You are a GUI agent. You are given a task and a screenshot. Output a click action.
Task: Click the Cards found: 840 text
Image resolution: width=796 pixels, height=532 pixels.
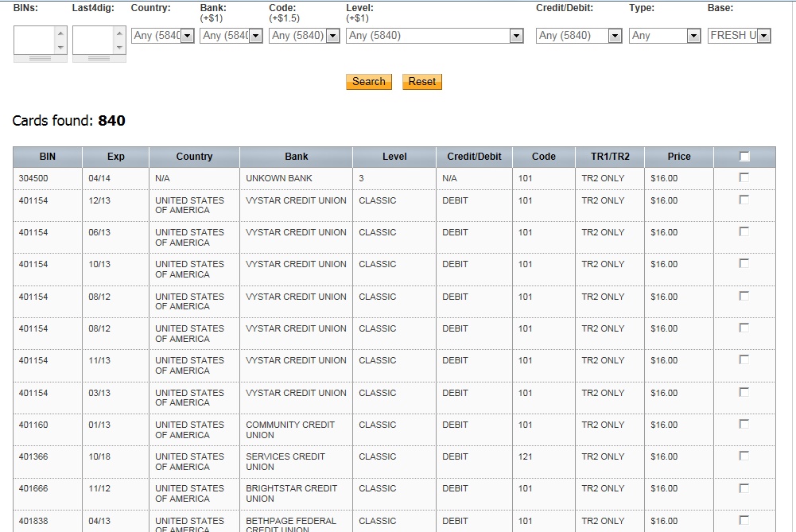69,121
